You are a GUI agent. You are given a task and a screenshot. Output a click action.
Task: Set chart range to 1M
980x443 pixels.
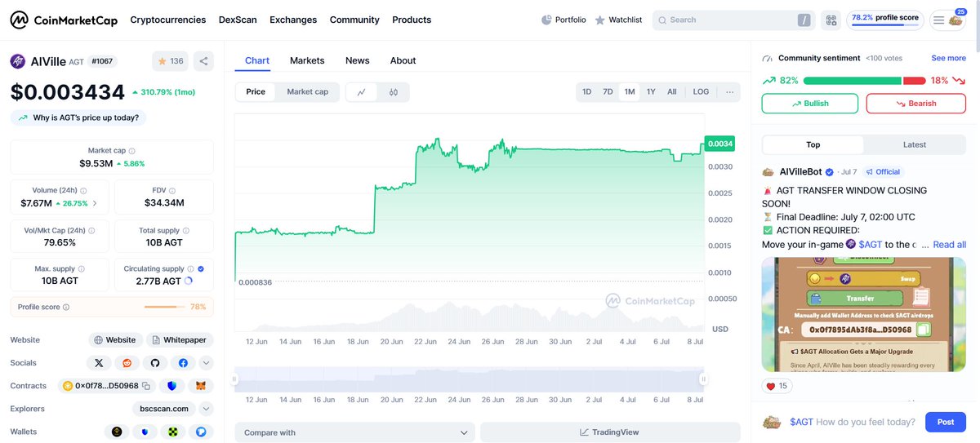point(629,92)
